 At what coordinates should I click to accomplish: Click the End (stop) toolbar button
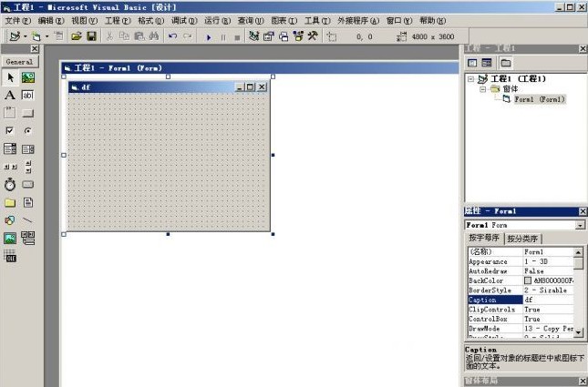(237, 37)
